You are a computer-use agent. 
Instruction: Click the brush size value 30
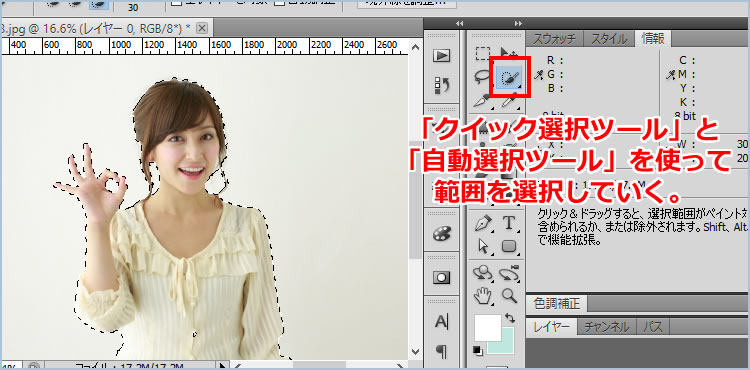[x=133, y=7]
